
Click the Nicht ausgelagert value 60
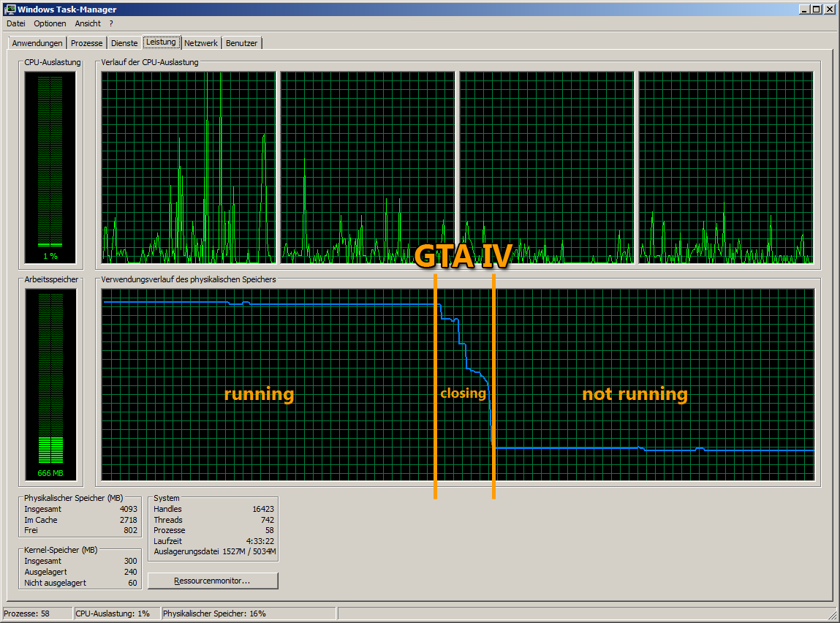pos(133,583)
